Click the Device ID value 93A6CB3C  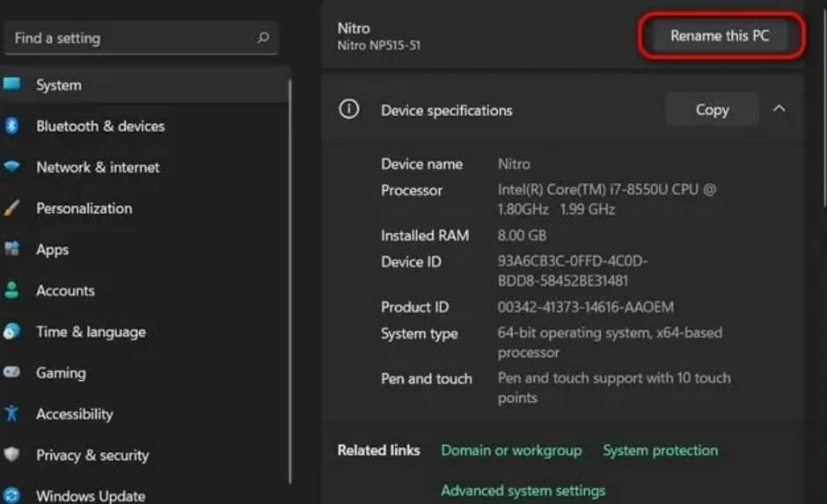tap(572, 271)
